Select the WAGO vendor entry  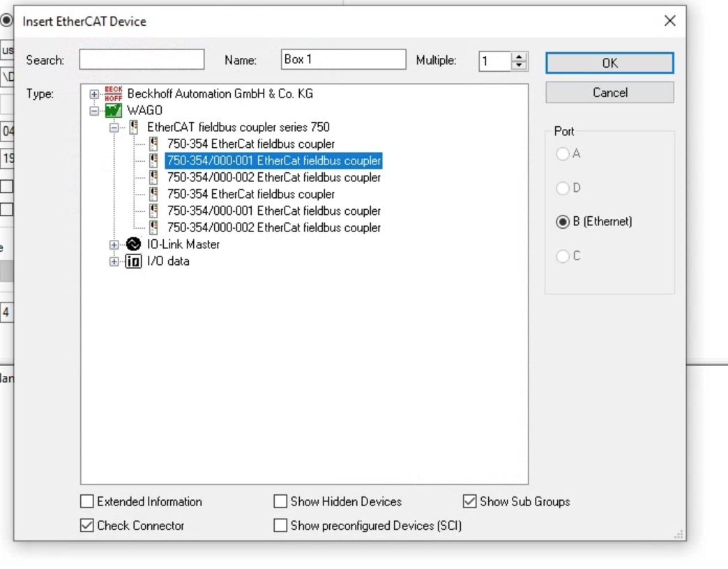pyautogui.click(x=144, y=110)
